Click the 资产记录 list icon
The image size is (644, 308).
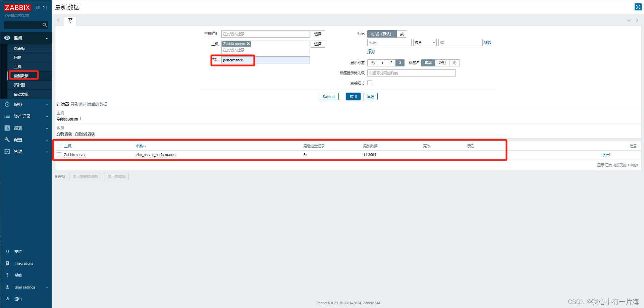(7, 116)
